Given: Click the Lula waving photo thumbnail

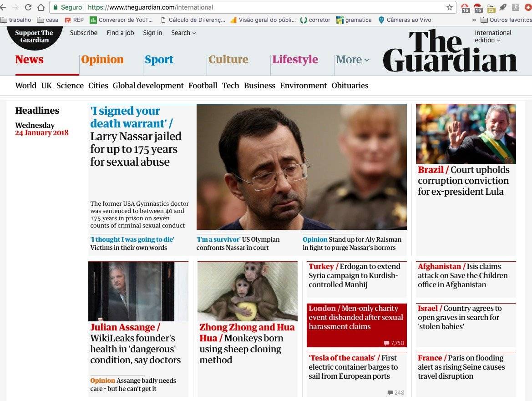Looking at the screenshot, I should (x=466, y=134).
